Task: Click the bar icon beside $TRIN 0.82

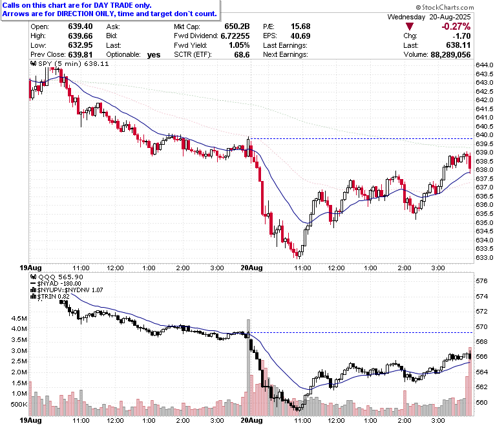Action: [34, 297]
